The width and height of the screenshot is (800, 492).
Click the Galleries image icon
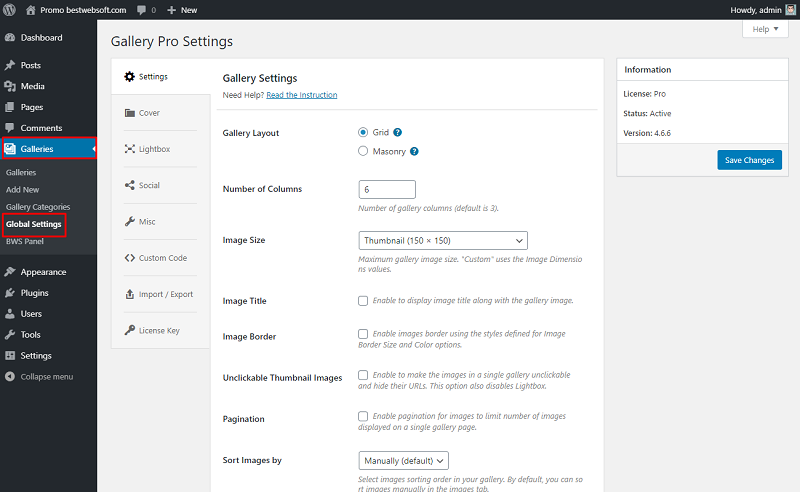(10, 149)
